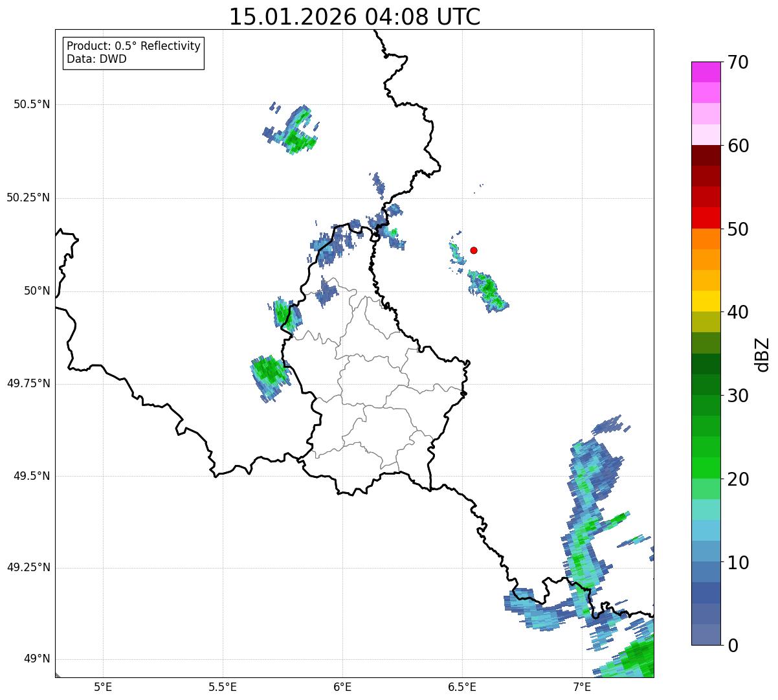Click the title '15.01.2026 04:08 UTC'
This screenshot has width=778, height=700.
coord(355,17)
